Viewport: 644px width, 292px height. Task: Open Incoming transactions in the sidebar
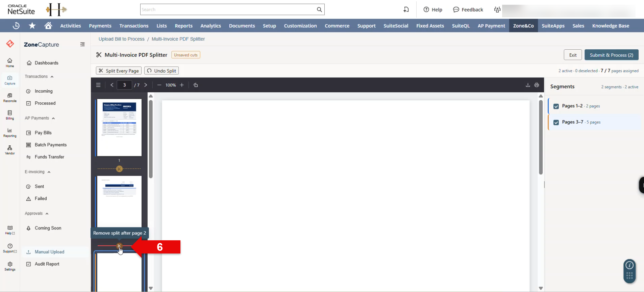point(44,91)
